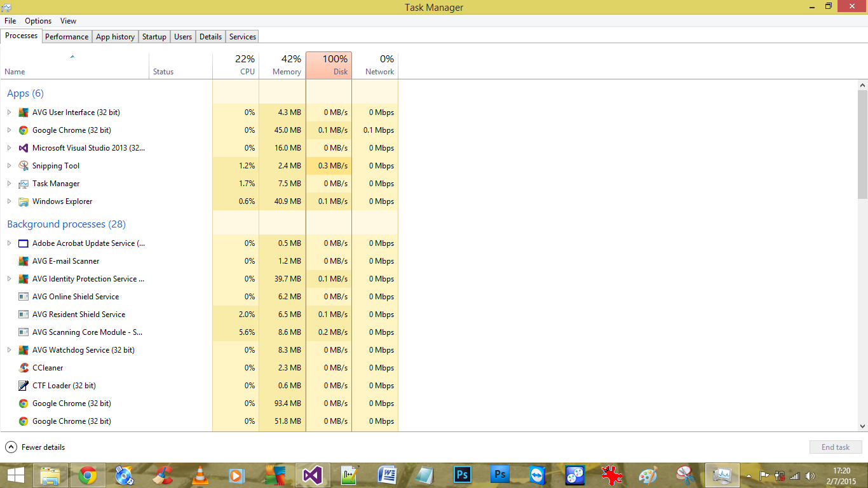
Task: Expand the Snipping Tool app entry
Action: 9,166
